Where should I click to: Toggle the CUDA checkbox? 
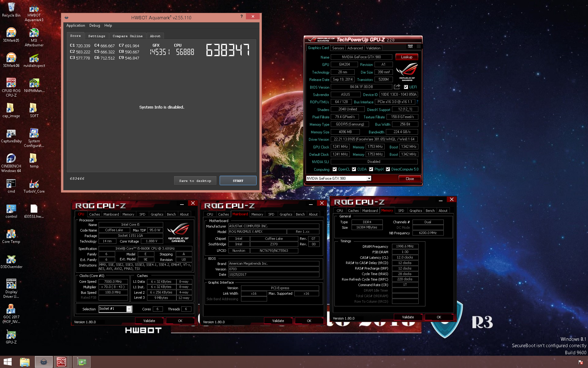pos(354,169)
